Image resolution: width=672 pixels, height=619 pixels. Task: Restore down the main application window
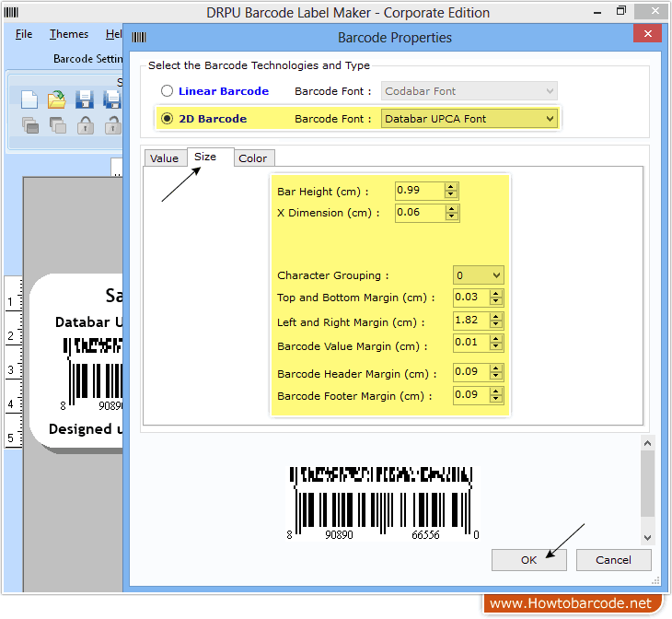point(621,11)
